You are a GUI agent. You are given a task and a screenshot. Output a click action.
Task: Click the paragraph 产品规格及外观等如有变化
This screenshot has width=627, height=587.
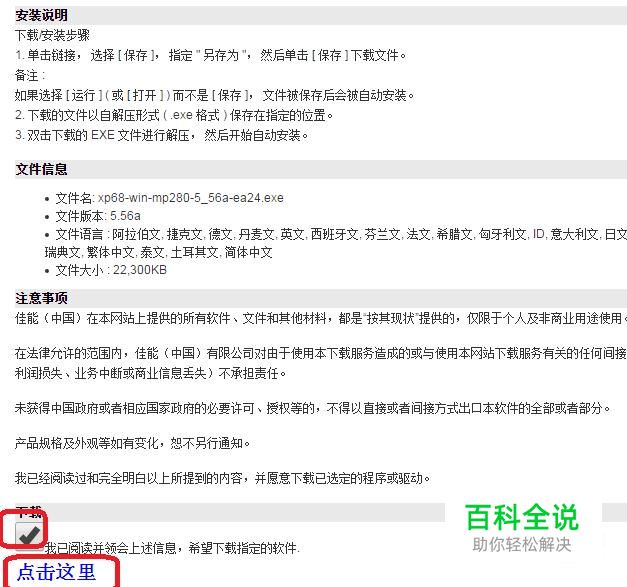click(132, 443)
